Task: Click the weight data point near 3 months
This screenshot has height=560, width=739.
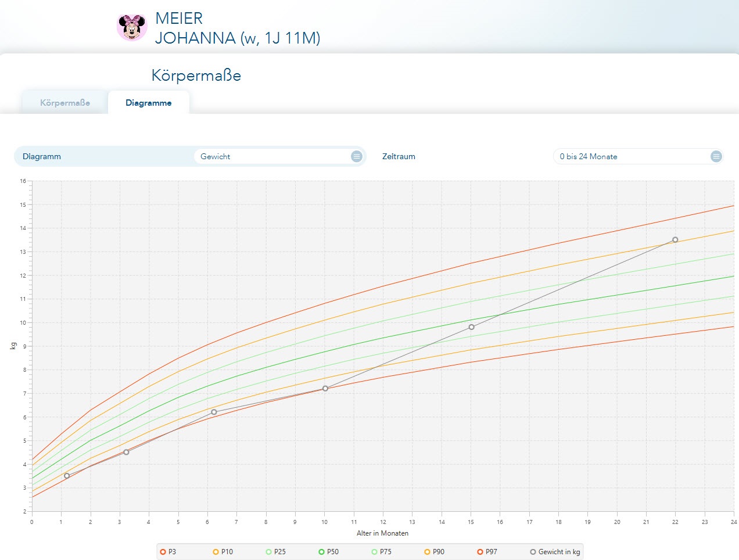Action: [x=126, y=452]
